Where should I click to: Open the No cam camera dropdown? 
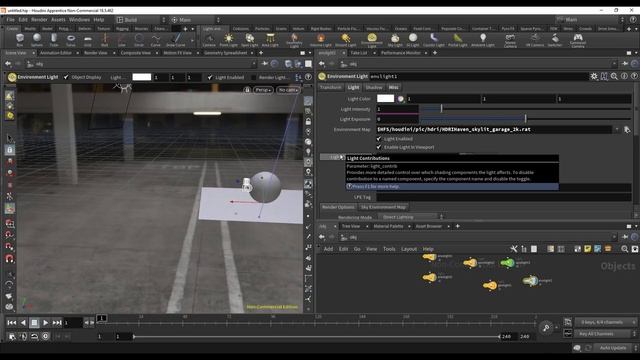[288, 90]
